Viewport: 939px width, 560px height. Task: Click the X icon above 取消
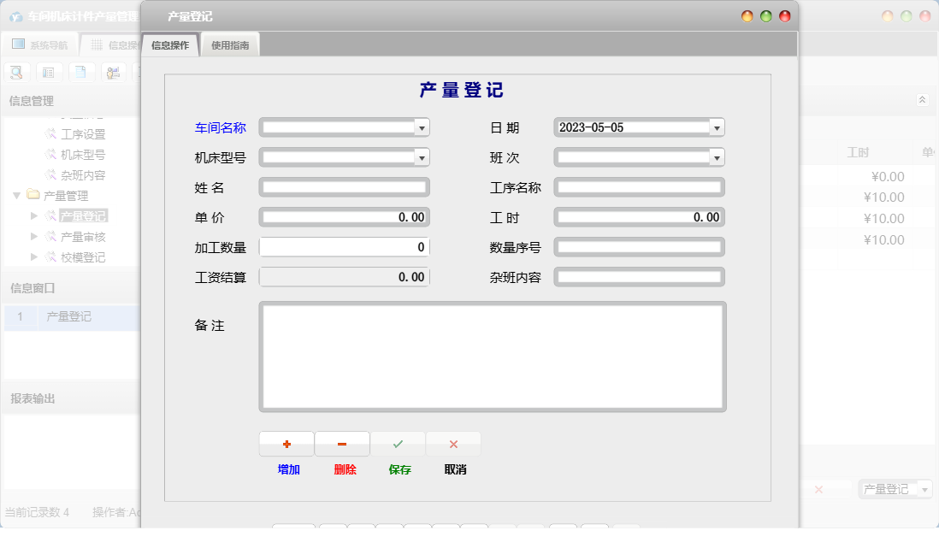tap(453, 444)
